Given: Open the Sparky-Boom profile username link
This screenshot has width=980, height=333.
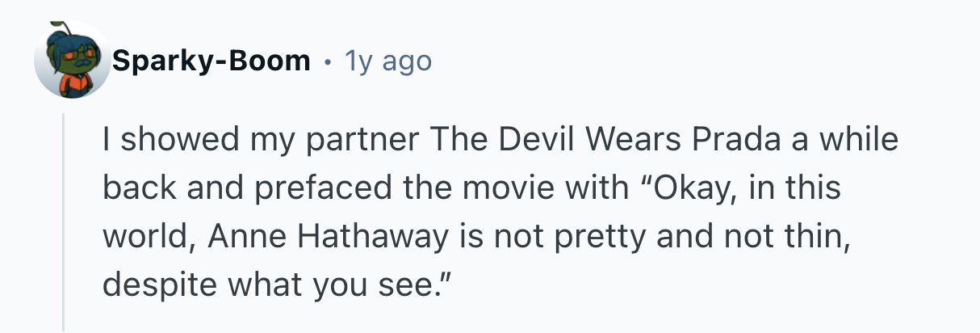Looking at the screenshot, I should [211, 61].
